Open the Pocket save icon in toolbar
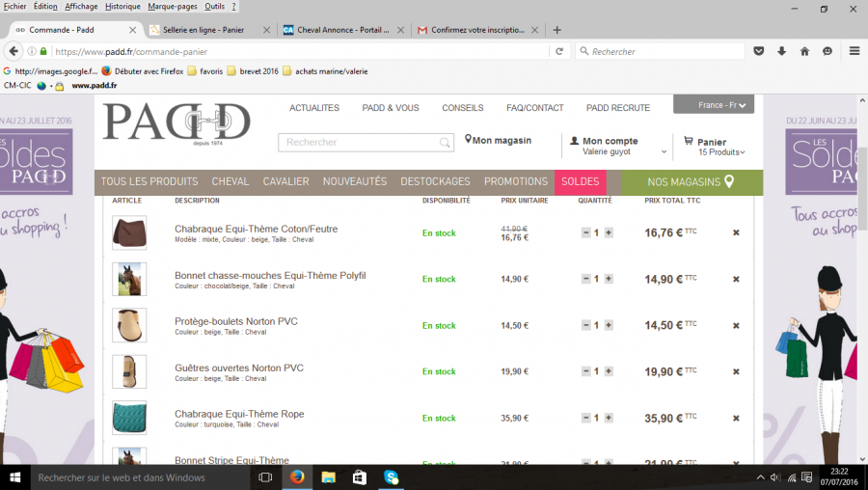The height and width of the screenshot is (490, 868). (x=758, y=51)
